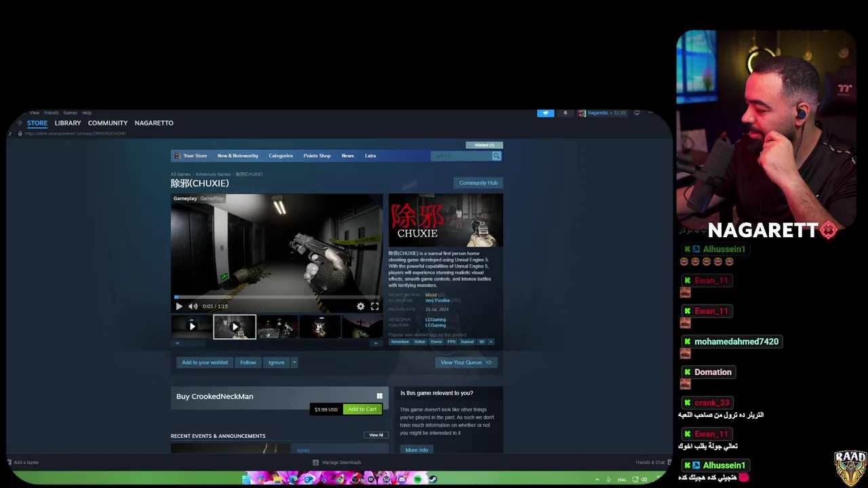This screenshot has width=868, height=488.
Task: Click the Steam announcements megaphone icon
Action: pos(546,113)
